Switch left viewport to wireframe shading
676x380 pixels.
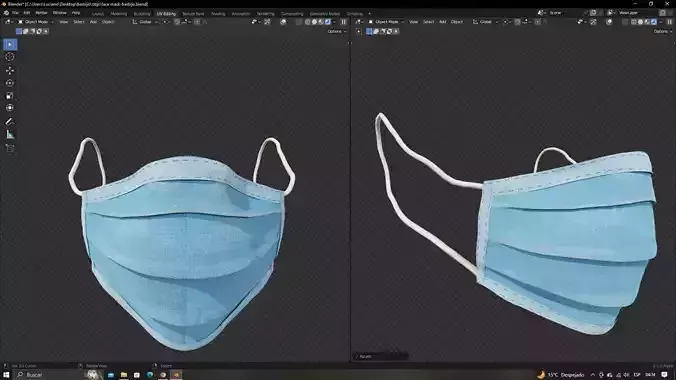pos(307,22)
